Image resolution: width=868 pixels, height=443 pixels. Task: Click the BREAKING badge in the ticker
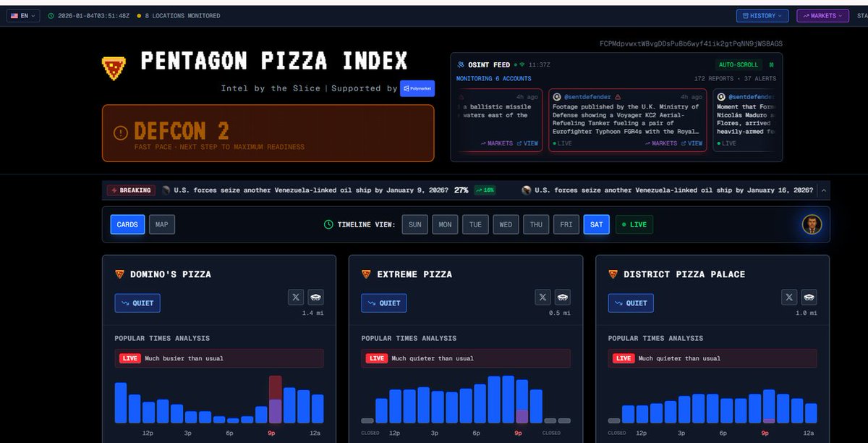[x=132, y=190]
